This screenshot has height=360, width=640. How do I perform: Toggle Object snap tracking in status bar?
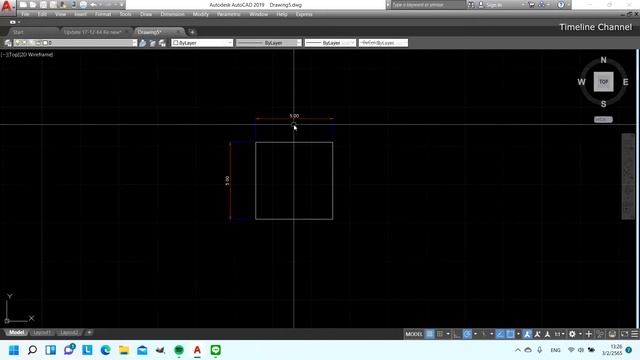pos(500,334)
